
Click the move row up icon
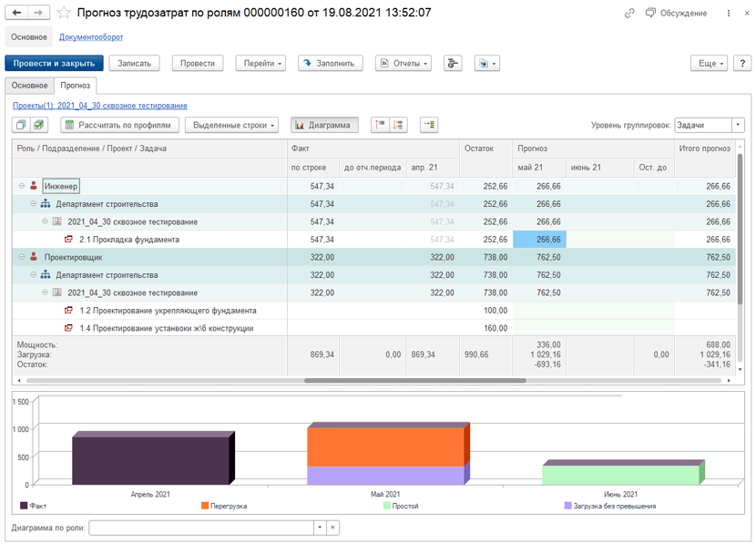click(x=381, y=125)
